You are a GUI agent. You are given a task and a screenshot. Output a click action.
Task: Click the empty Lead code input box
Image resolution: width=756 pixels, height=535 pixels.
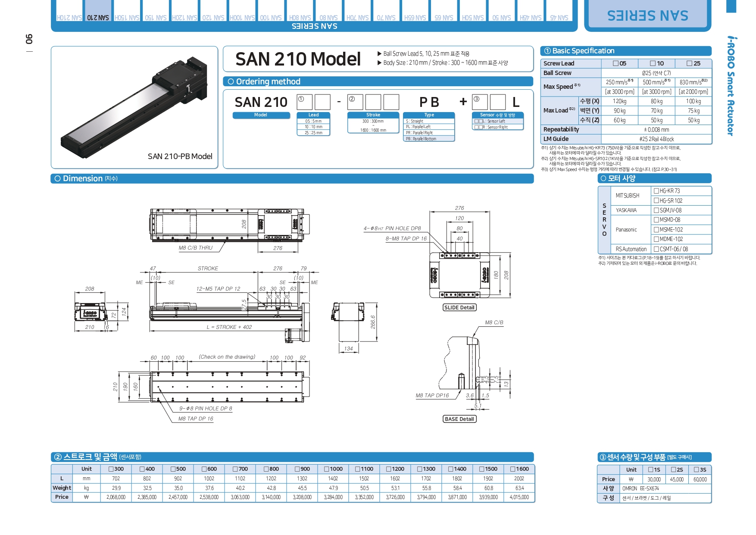[322, 102]
